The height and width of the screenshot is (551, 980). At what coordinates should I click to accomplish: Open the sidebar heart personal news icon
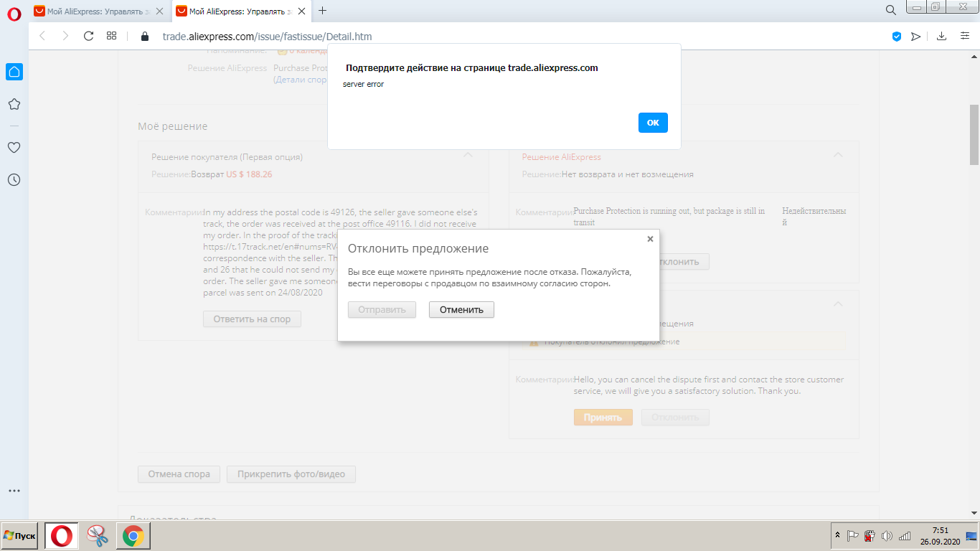click(x=14, y=148)
